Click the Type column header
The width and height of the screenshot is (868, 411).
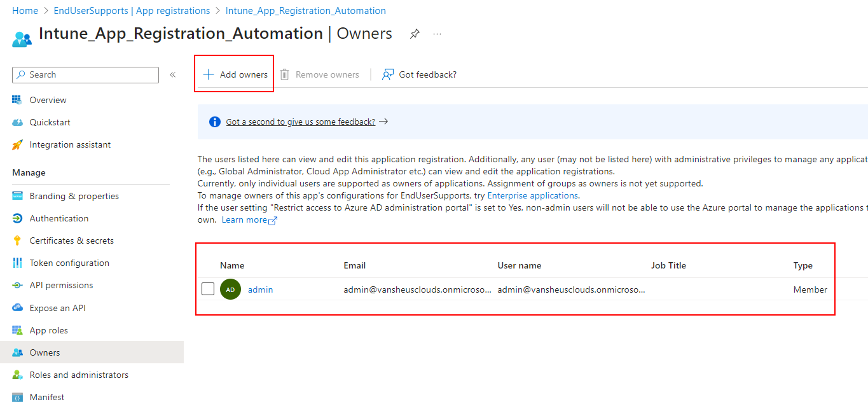tap(803, 265)
